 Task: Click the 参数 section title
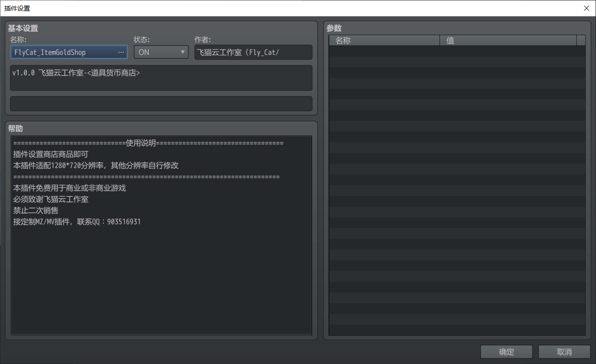point(334,28)
